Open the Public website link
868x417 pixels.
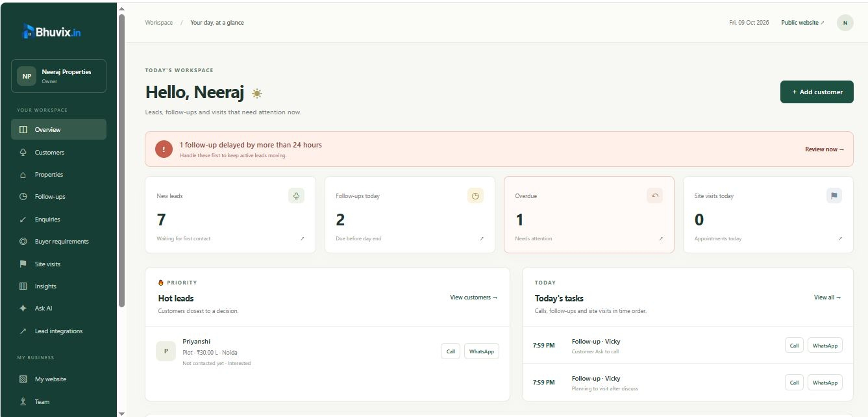pyautogui.click(x=802, y=23)
